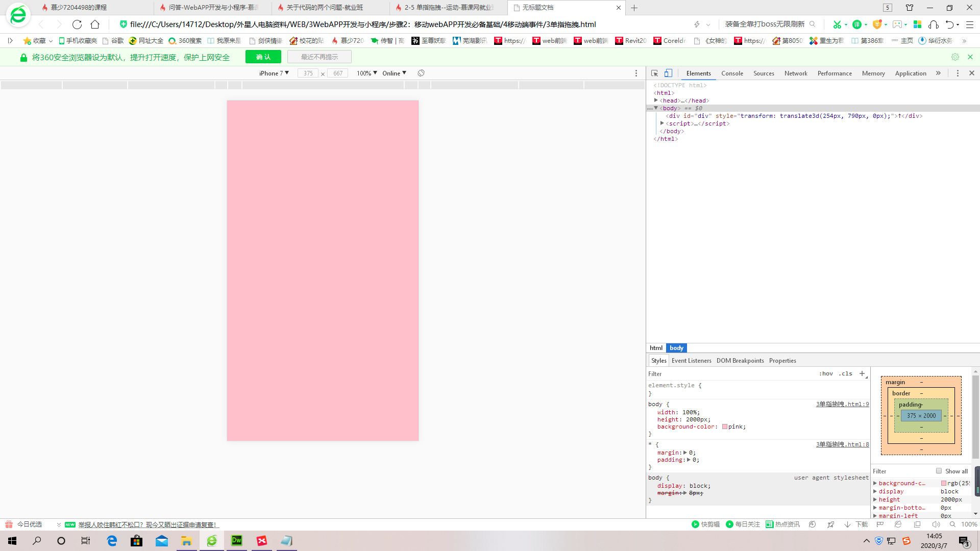Switch to the Application tab
Image resolution: width=980 pixels, height=551 pixels.
click(911, 73)
